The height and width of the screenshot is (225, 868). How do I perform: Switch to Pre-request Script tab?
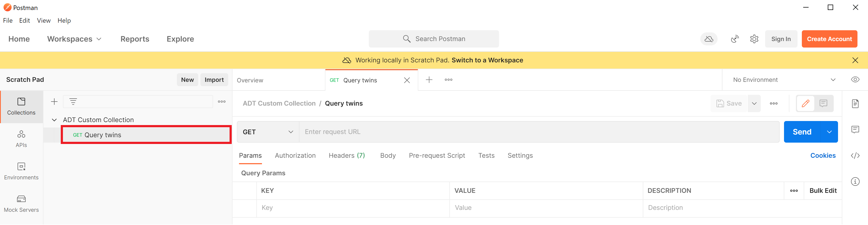[x=437, y=156]
